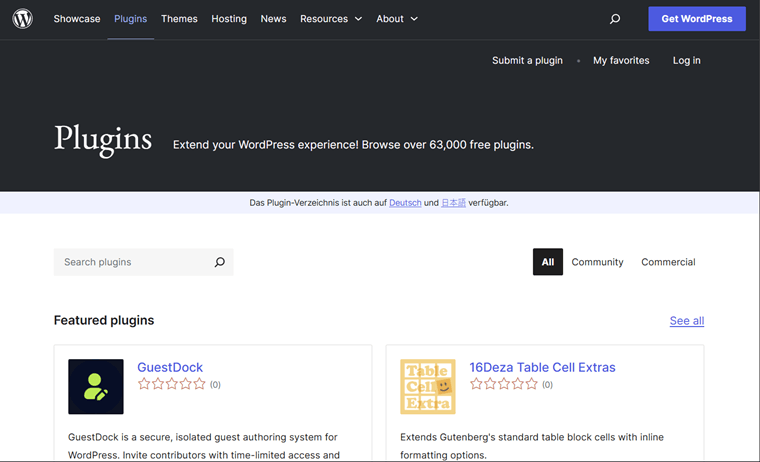Open the site search magnifier in header
Image resolution: width=760 pixels, height=462 pixels.
(615, 19)
